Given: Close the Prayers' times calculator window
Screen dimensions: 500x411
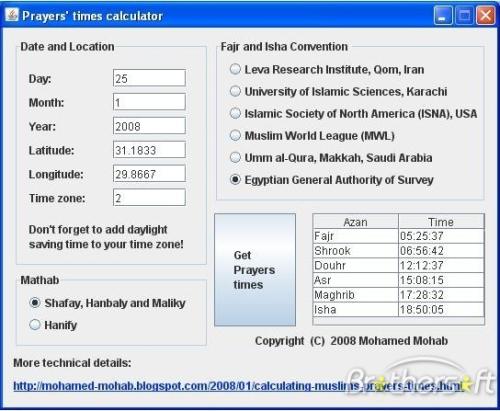Looking at the screenshot, I should pos(486,15).
